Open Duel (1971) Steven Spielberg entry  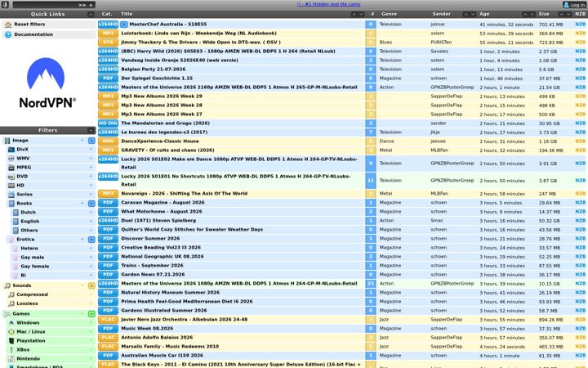158,221
